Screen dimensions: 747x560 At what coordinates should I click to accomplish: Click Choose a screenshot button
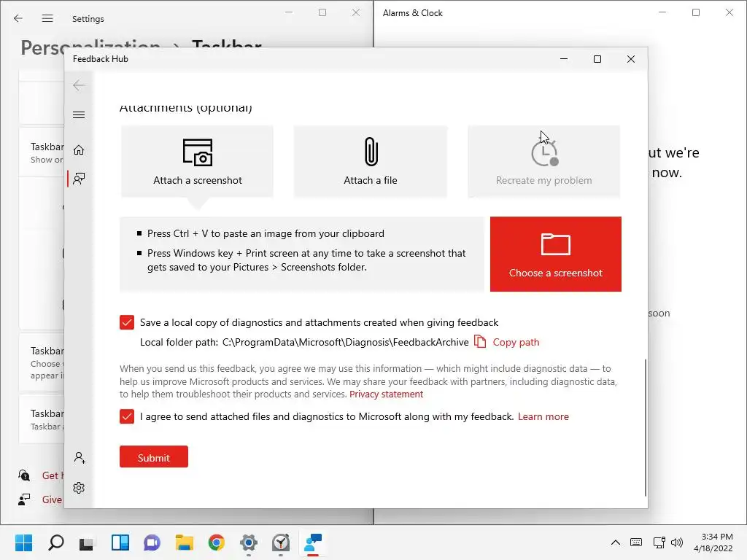pyautogui.click(x=555, y=254)
